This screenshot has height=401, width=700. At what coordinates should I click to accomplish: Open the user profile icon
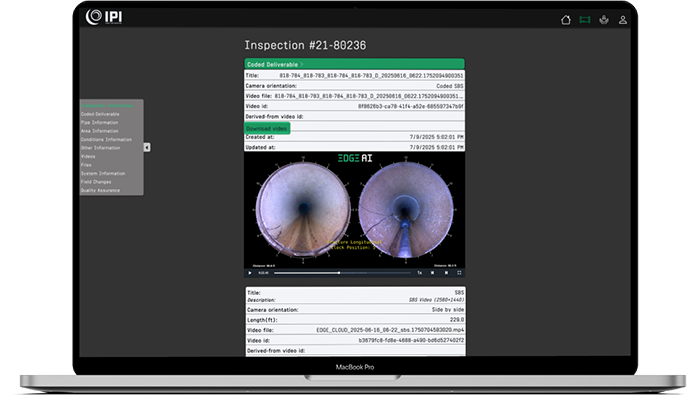click(x=623, y=19)
